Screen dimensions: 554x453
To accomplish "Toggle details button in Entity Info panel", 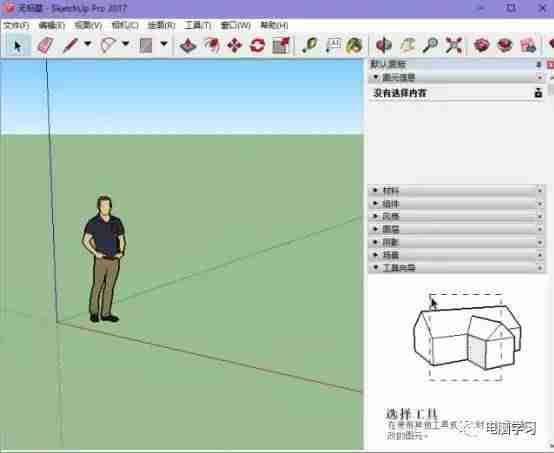I will [x=538, y=93].
